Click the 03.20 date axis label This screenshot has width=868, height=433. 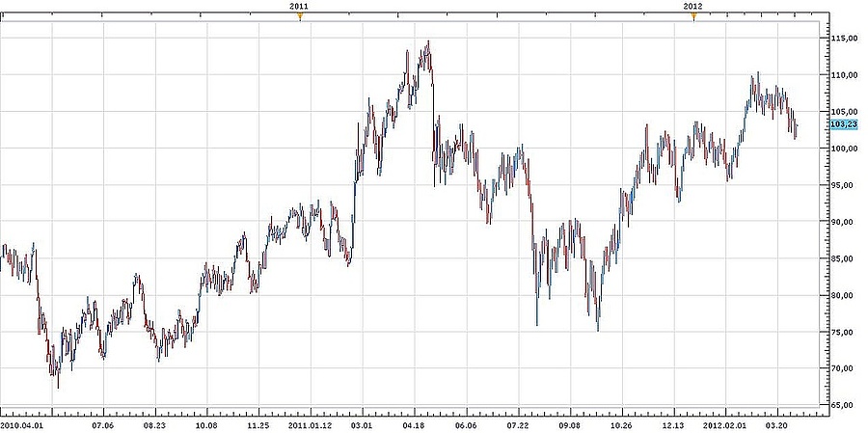[777, 423]
